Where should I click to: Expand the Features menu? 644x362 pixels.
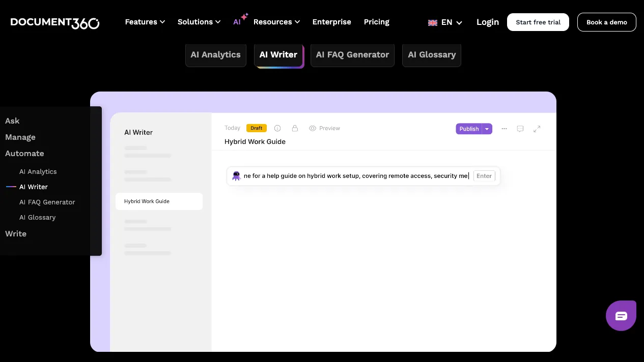[145, 22]
